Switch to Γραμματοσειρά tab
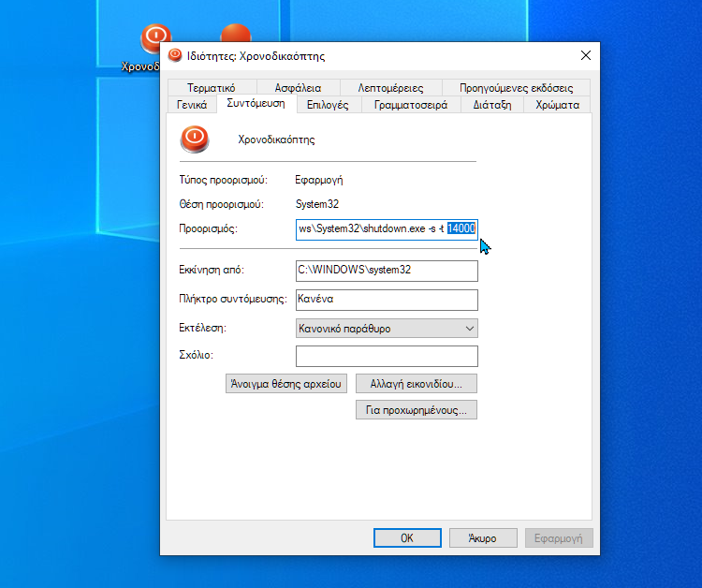Image resolution: width=702 pixels, height=588 pixels. [411, 105]
